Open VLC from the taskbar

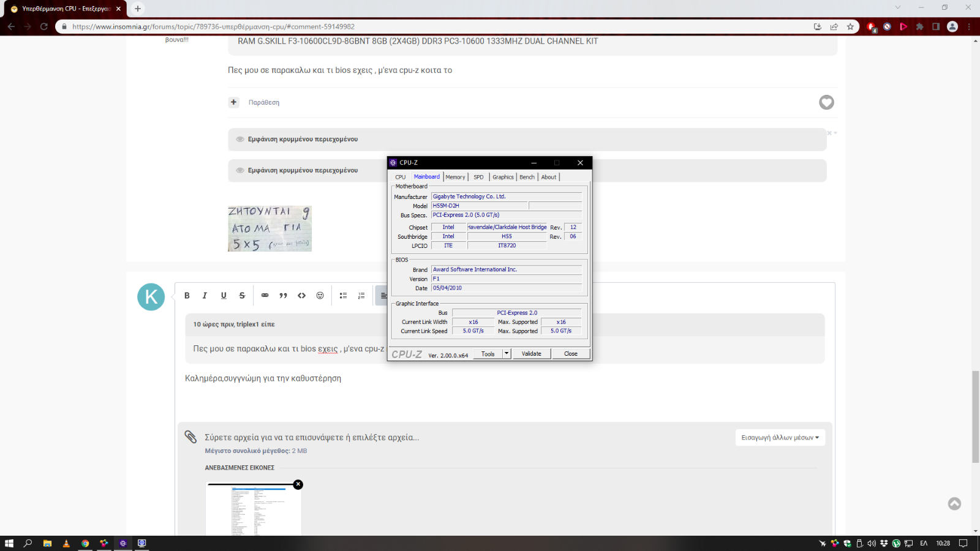66,543
